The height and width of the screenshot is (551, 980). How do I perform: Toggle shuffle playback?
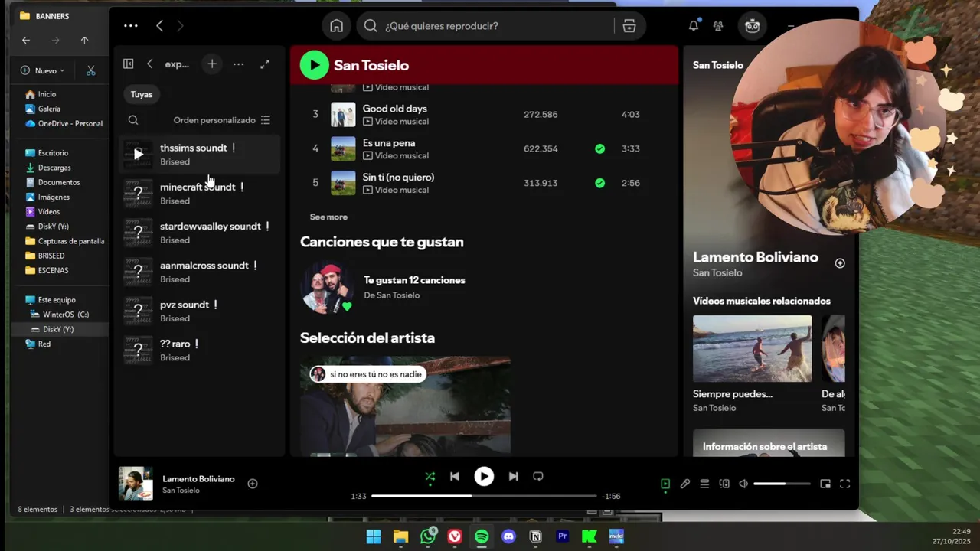[430, 476]
